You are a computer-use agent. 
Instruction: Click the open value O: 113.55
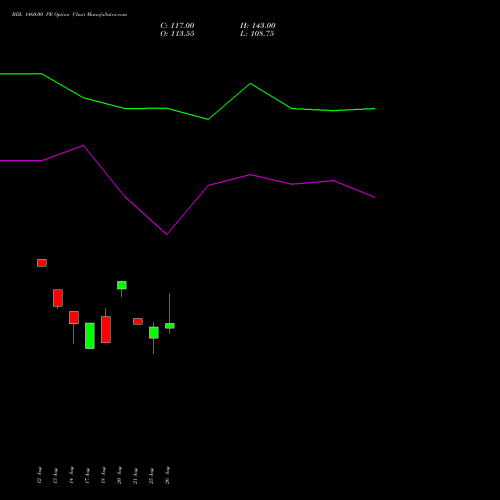pyautogui.click(x=177, y=34)
